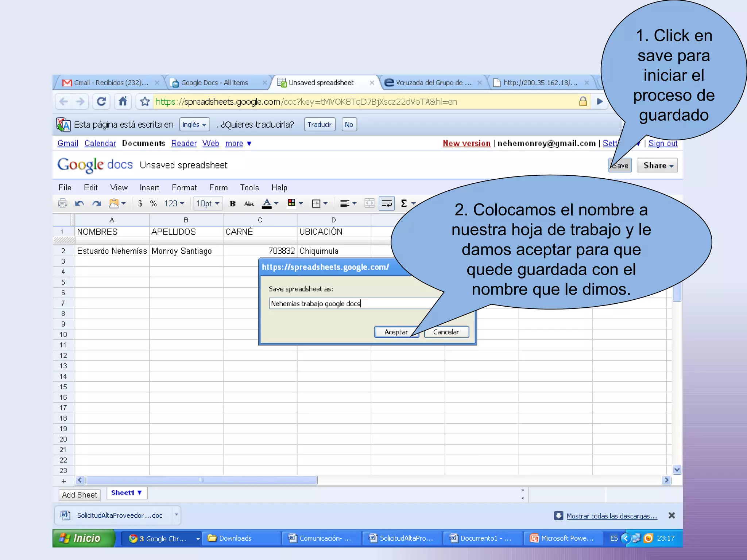Open SolicitudAltaProveedor download options arrow
Image resolution: width=747 pixels, height=560 pixels.
176,515
